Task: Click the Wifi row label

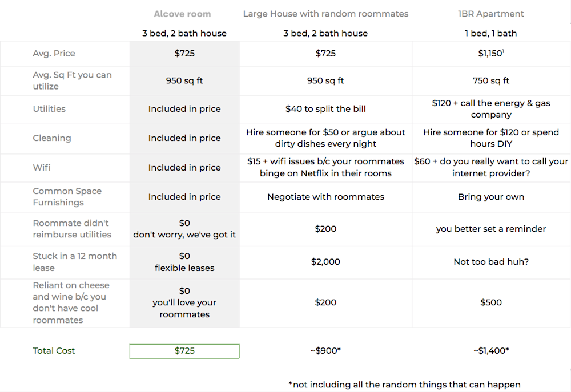Action: coord(42,168)
